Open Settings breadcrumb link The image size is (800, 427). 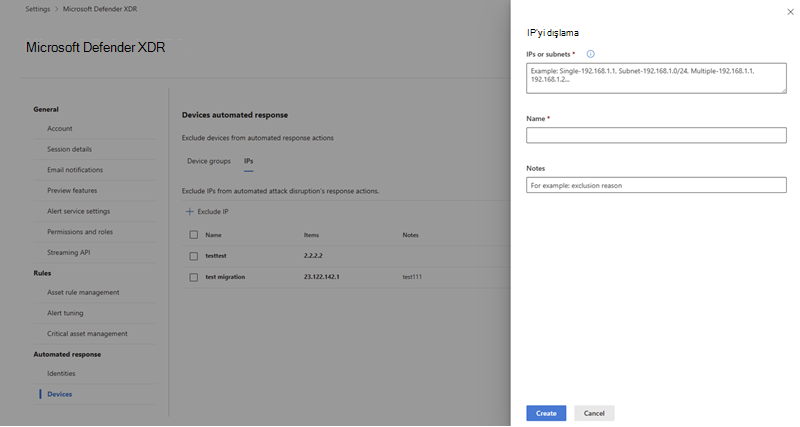(x=38, y=9)
